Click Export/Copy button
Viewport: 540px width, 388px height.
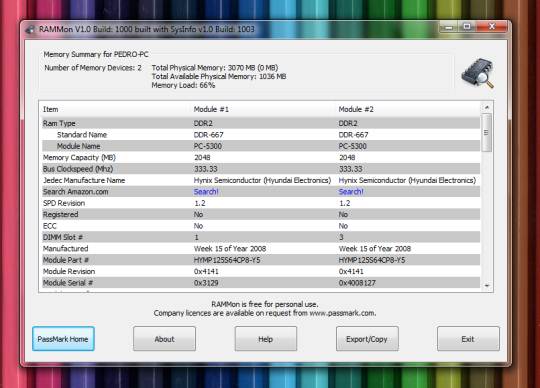click(x=367, y=339)
